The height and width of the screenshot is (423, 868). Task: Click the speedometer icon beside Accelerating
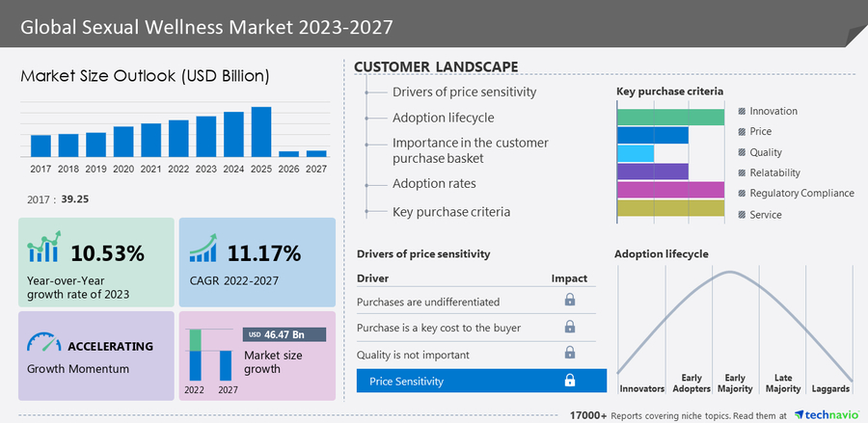[x=42, y=344]
